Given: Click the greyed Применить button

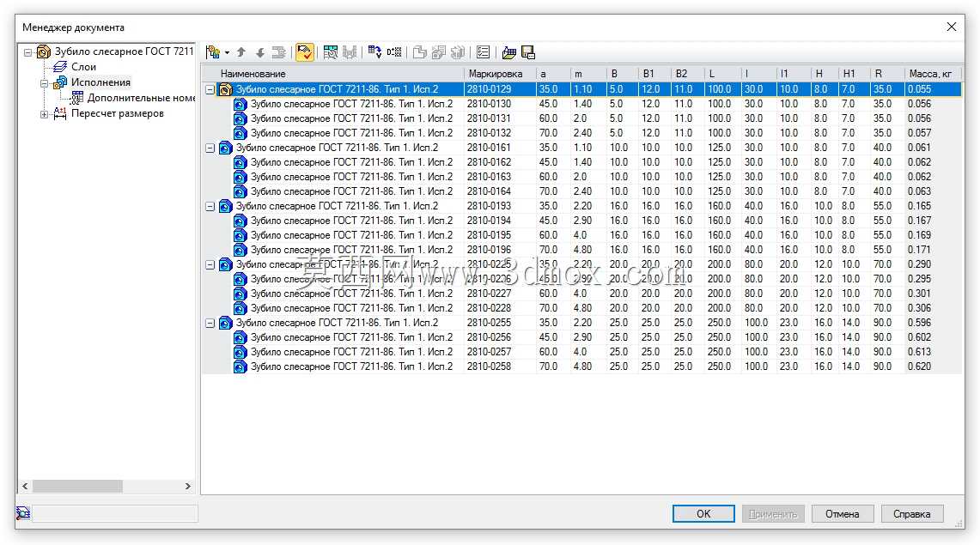Looking at the screenshot, I should pos(773,514).
